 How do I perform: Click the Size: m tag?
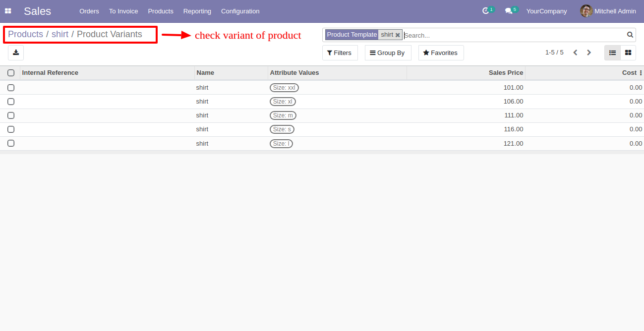[283, 115]
